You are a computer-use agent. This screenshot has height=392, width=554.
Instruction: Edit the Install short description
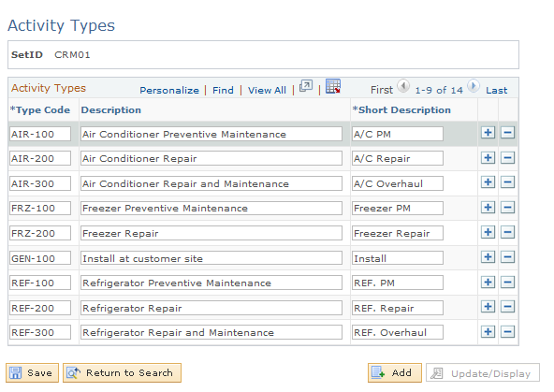coord(398,258)
